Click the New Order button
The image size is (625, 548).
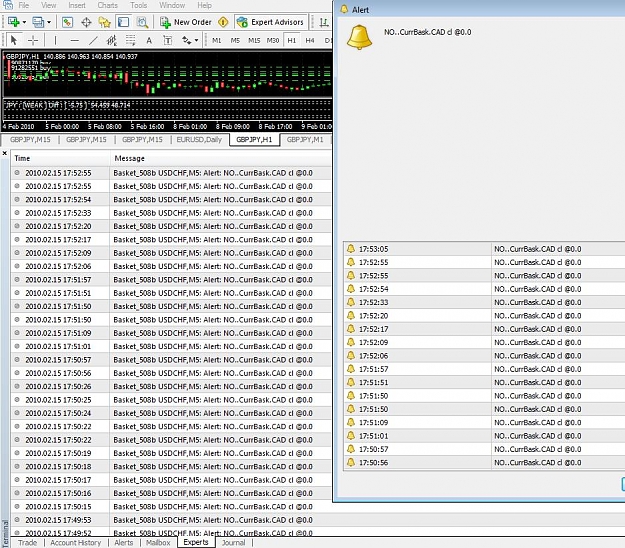[186, 22]
